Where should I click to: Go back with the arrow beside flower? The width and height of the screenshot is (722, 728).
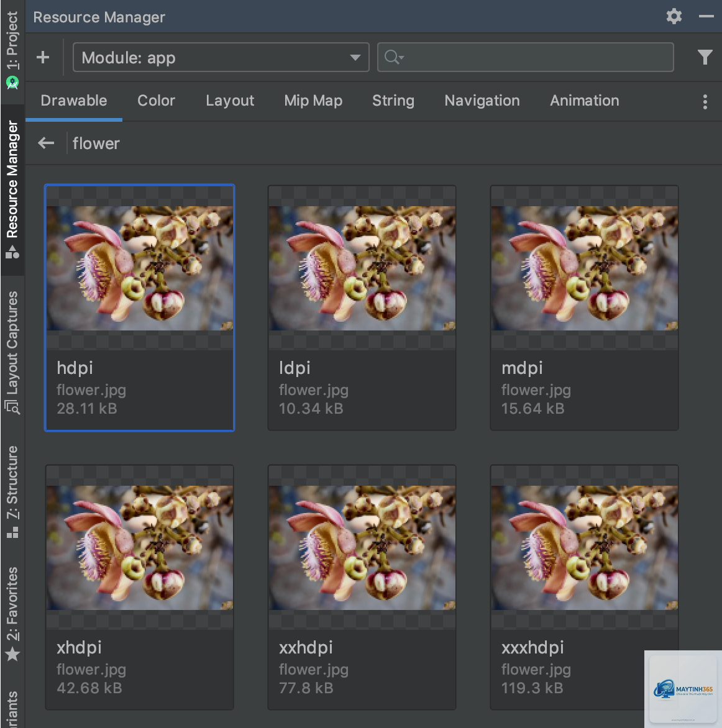coord(46,143)
